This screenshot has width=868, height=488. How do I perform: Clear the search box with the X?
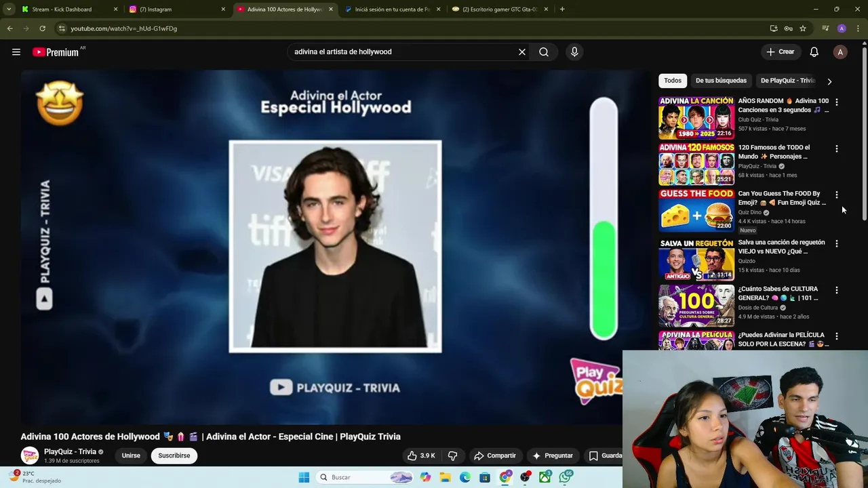522,52
